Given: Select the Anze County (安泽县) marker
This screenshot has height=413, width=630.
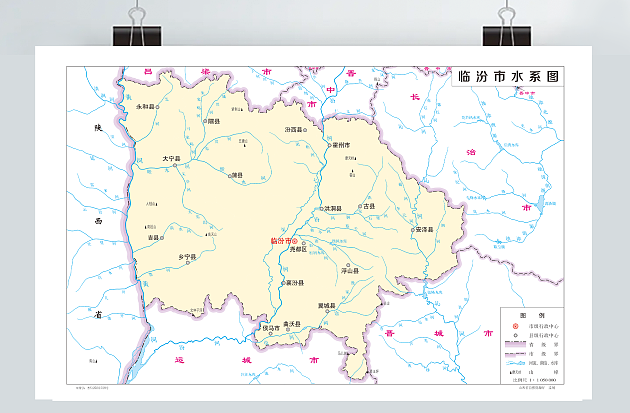Looking at the screenshot, I should point(411,229).
